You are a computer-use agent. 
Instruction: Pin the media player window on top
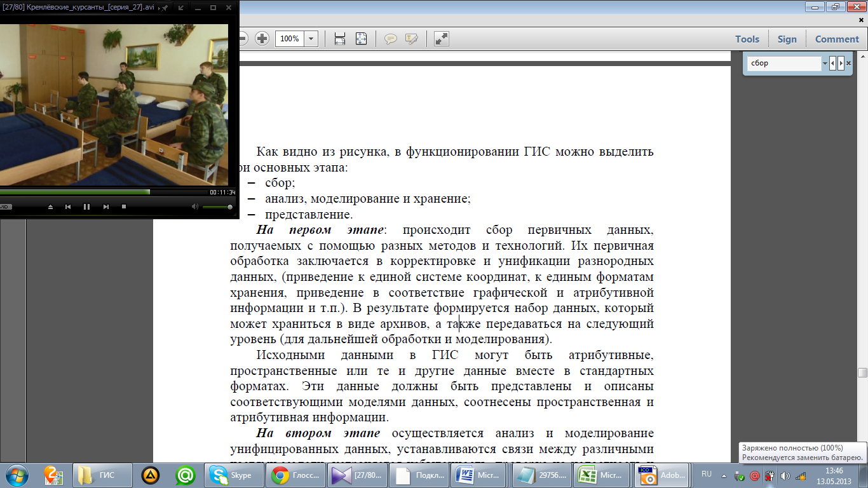[165, 8]
